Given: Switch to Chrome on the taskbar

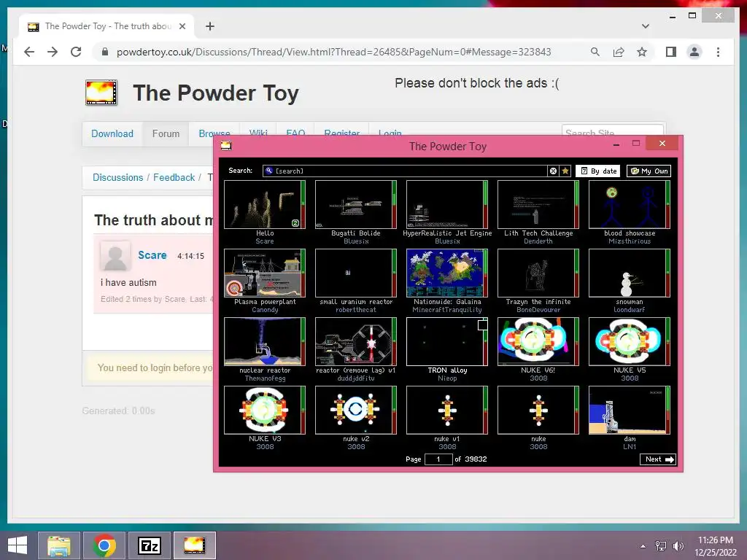Looking at the screenshot, I should coord(104,545).
